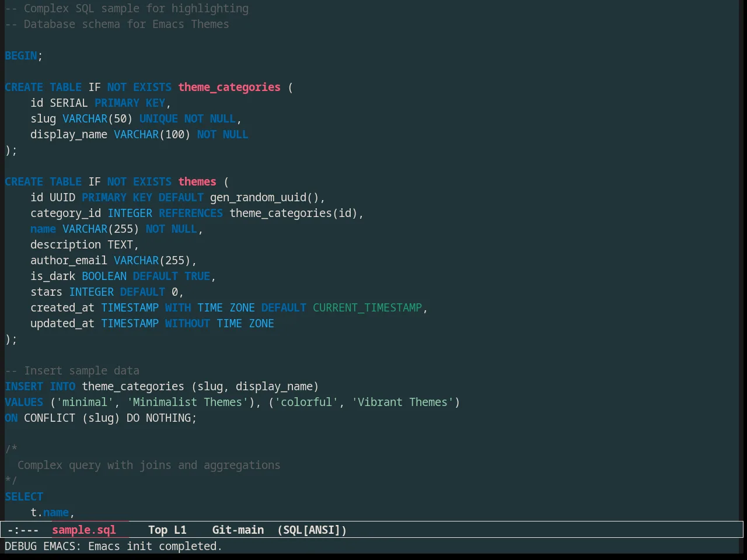The width and height of the screenshot is (747, 560).
Task: Click the VARCHAR(50) type on slug line
Action: click(97, 118)
